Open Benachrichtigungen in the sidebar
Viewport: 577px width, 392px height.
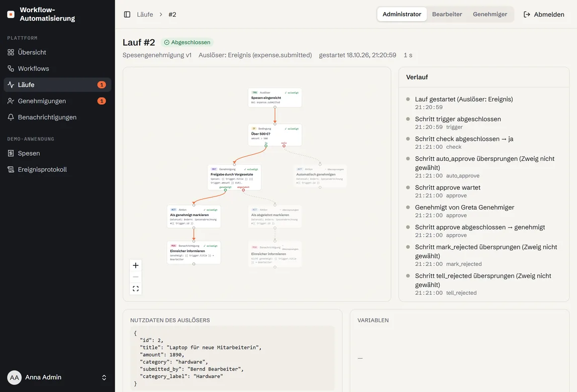tap(57, 117)
